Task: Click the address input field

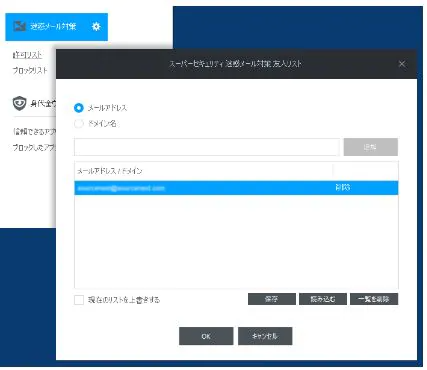Action: pos(207,147)
